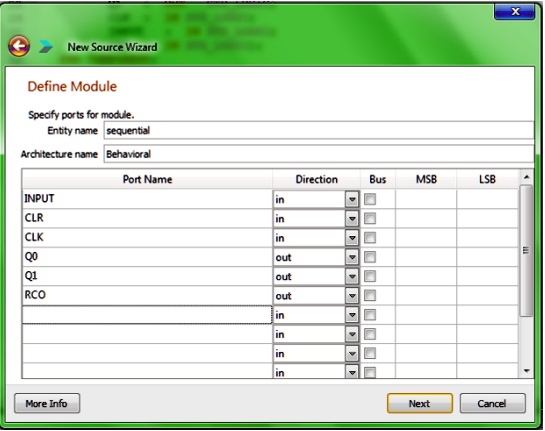The image size is (545, 431).
Task: Expand the Direction dropdown for Q1
Action: (352, 277)
